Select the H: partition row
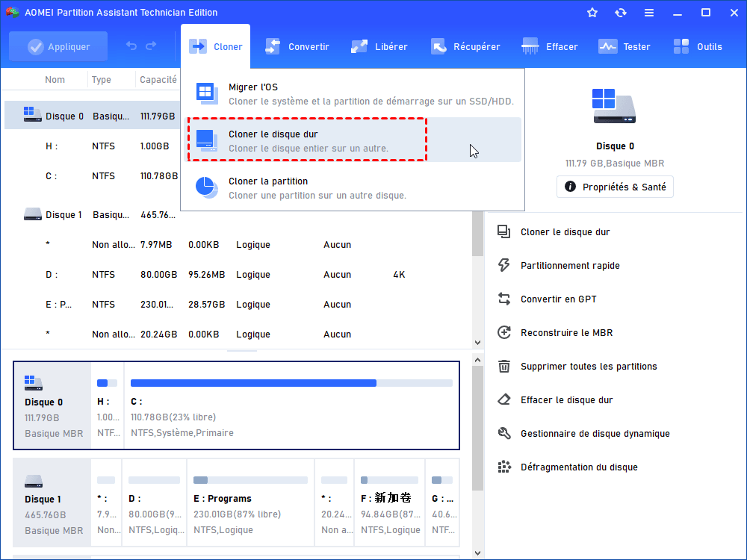 coord(93,146)
